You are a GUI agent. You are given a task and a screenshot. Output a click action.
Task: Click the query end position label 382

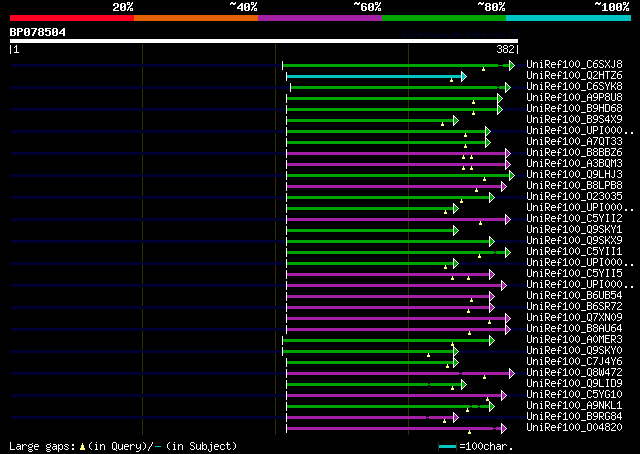505,49
